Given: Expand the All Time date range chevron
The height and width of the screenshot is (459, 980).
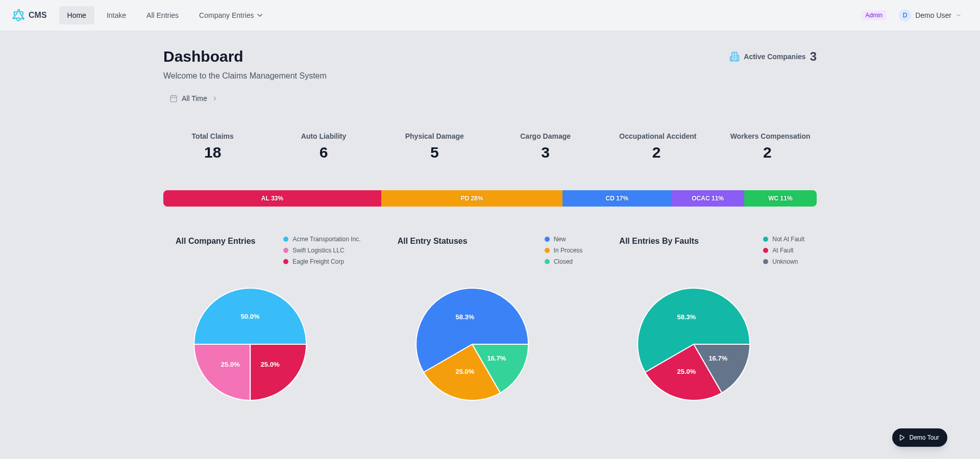Looking at the screenshot, I should tap(215, 98).
